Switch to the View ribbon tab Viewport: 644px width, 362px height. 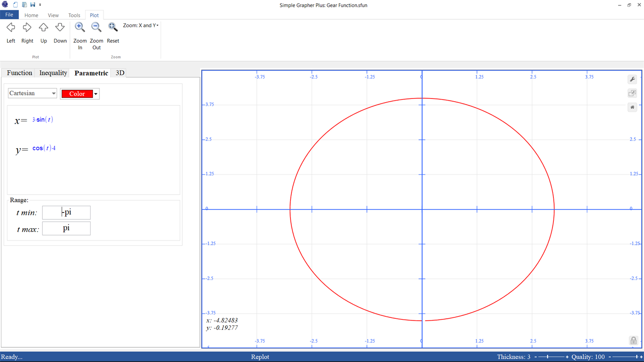point(53,15)
